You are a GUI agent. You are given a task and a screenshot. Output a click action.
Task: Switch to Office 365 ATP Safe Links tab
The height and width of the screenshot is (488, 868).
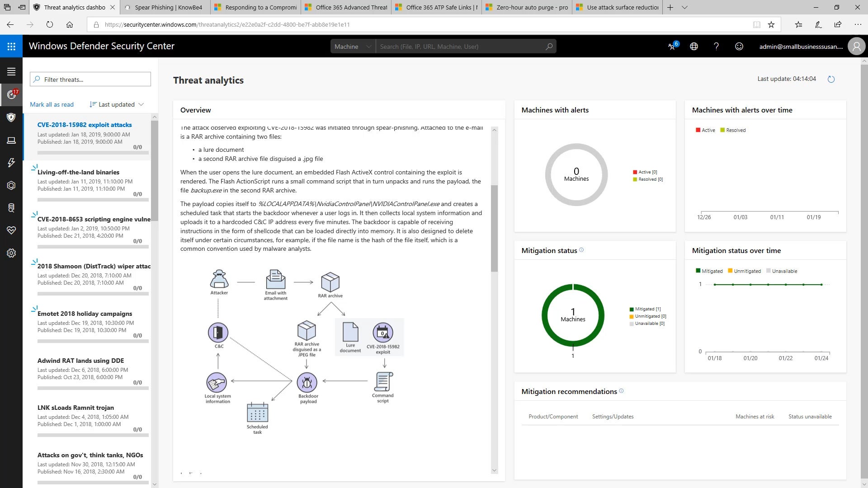tap(436, 7)
